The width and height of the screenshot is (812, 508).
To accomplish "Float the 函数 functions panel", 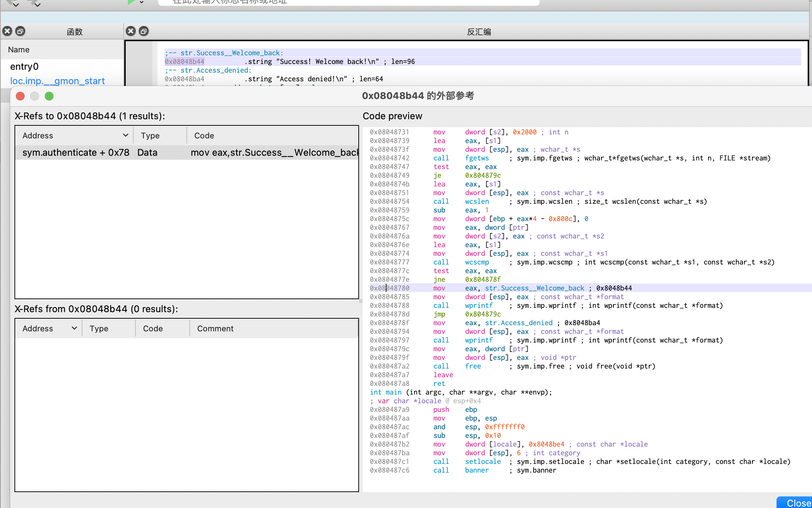I will 21,31.
